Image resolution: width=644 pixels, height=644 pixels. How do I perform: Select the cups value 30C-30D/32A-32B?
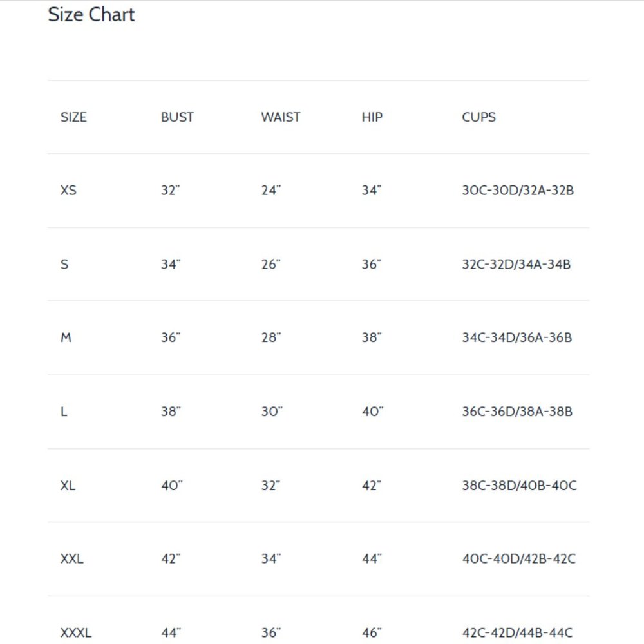click(x=518, y=191)
